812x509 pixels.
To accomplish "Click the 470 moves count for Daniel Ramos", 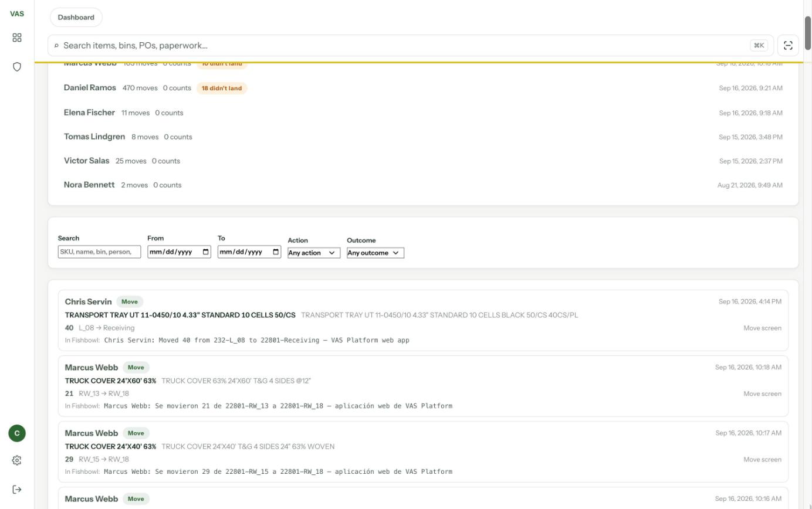I will [x=140, y=88].
